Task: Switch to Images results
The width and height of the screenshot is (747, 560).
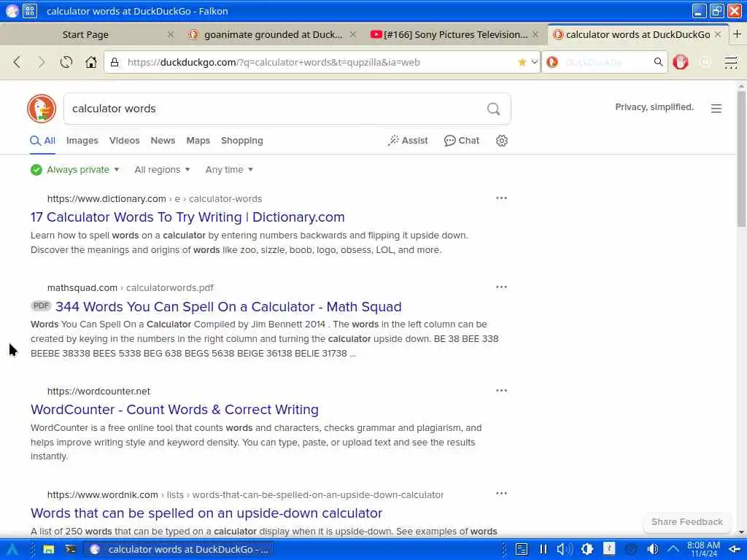Action: (x=82, y=141)
